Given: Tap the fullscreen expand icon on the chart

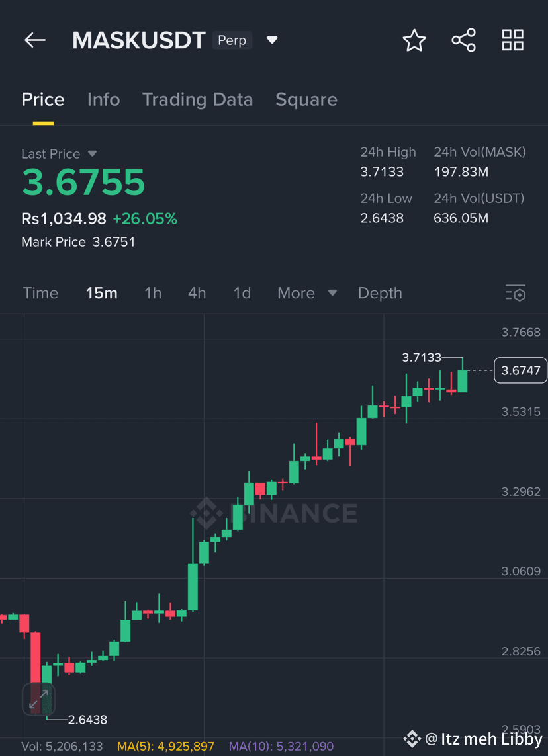Looking at the screenshot, I should coord(38,699).
